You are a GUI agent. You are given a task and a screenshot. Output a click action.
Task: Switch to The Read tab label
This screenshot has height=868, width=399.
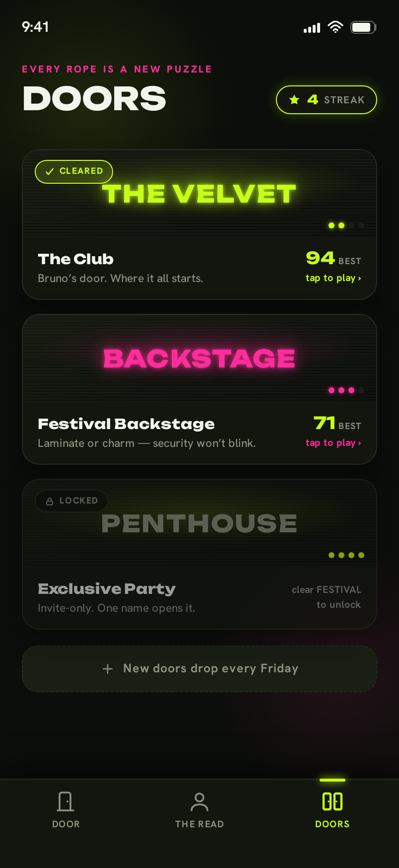pyautogui.click(x=199, y=824)
